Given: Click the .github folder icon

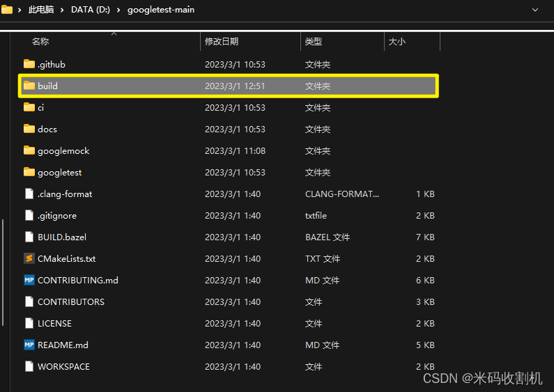Looking at the screenshot, I should (29, 64).
